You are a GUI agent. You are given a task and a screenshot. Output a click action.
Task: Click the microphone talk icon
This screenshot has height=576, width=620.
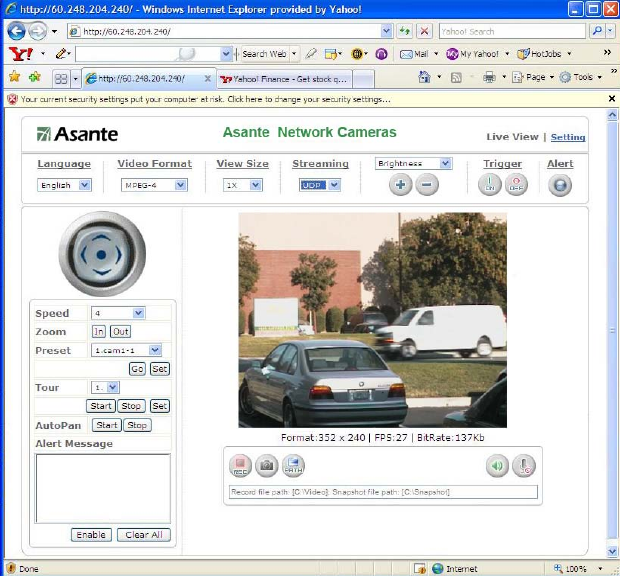coord(524,466)
